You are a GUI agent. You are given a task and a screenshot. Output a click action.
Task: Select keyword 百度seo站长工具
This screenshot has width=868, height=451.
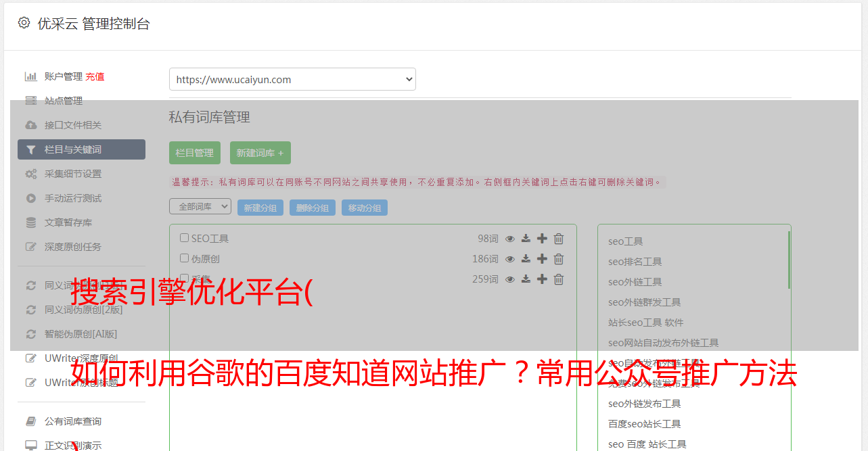[644, 424]
